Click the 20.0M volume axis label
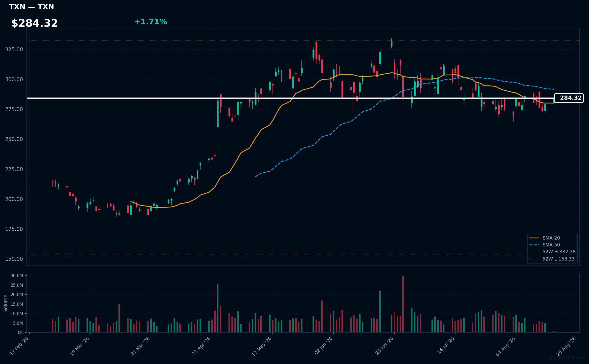 [x=17, y=295]
